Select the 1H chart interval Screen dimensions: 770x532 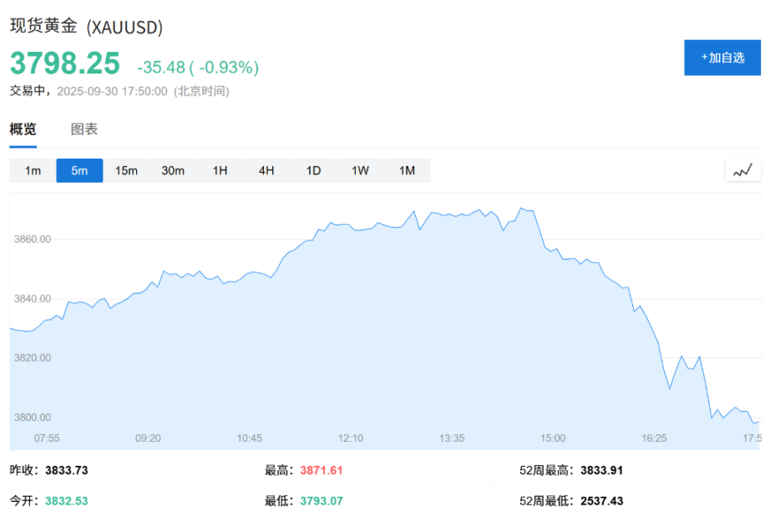219,170
